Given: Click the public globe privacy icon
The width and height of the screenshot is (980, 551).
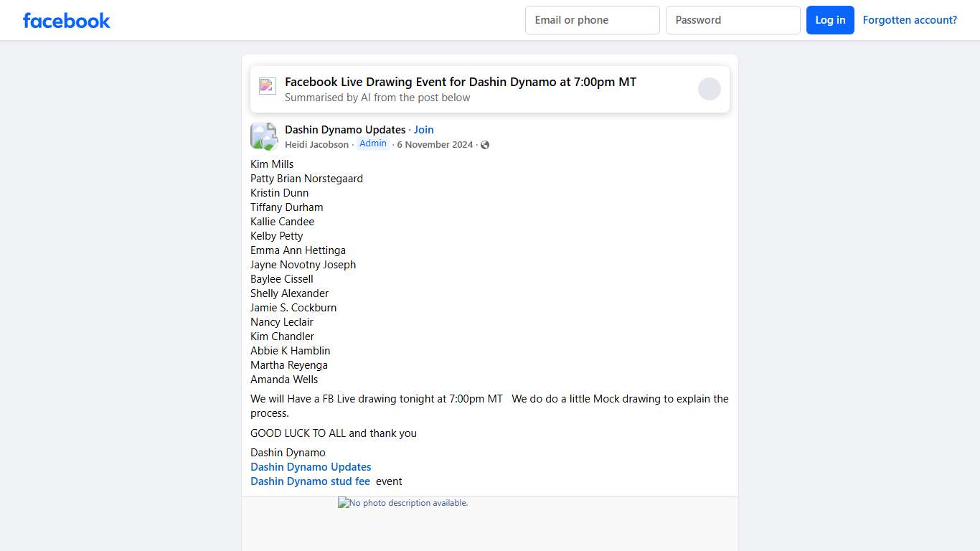Looking at the screenshot, I should pos(485,145).
